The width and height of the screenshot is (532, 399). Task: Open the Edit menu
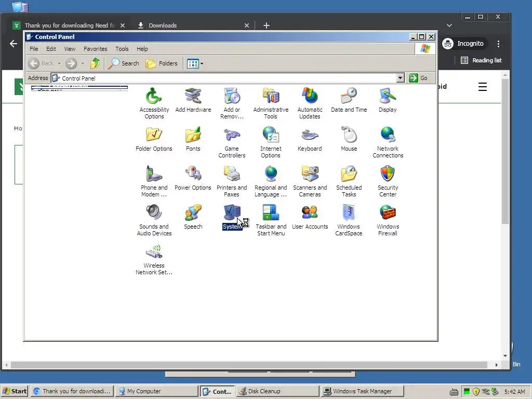[51, 49]
